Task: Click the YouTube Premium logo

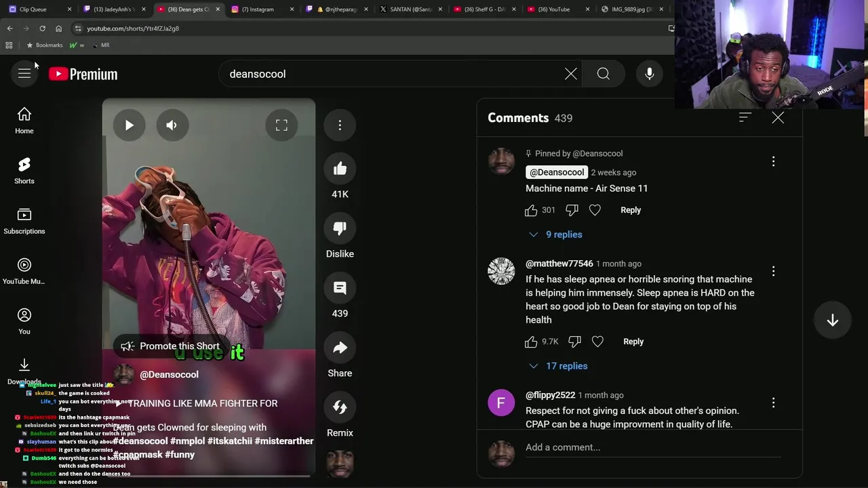Action: (83, 74)
